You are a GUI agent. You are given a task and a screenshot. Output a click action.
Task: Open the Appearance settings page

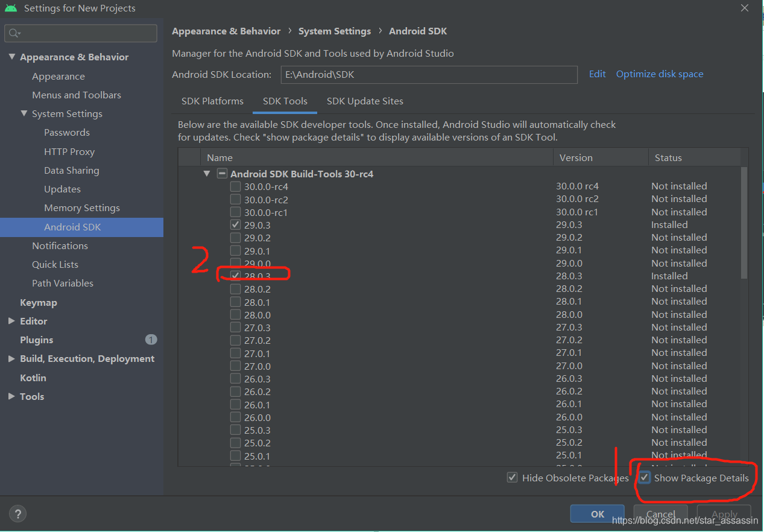[x=58, y=76]
